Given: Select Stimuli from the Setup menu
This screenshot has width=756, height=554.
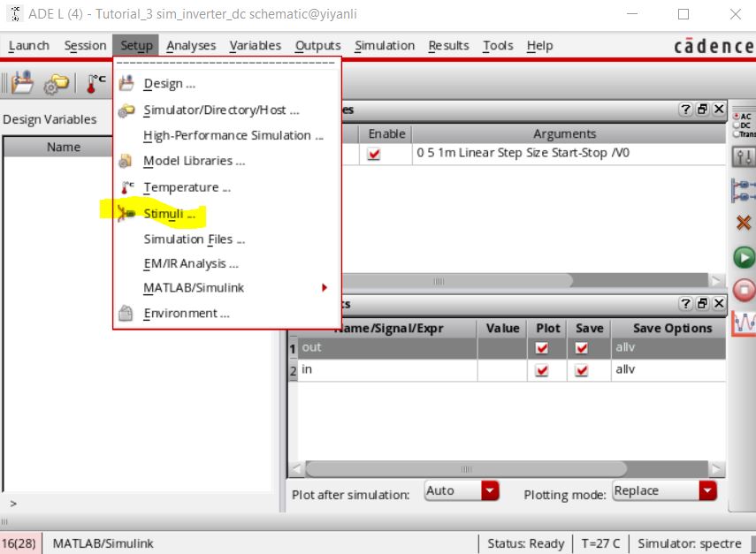Looking at the screenshot, I should coord(169,214).
